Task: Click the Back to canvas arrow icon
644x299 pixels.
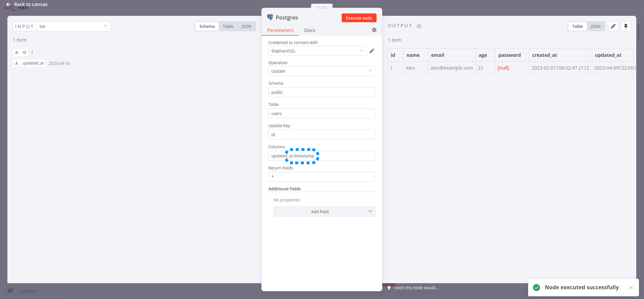Action: coord(8,4)
